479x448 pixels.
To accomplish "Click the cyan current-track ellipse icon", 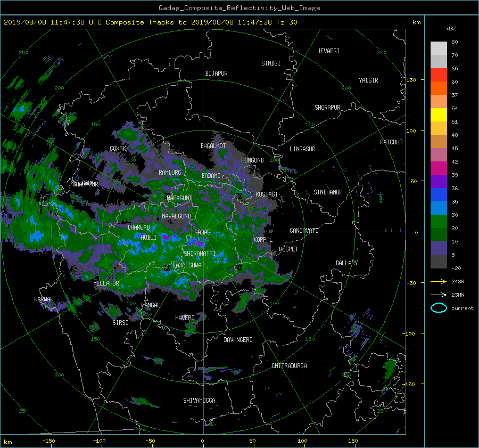I will tap(439, 308).
